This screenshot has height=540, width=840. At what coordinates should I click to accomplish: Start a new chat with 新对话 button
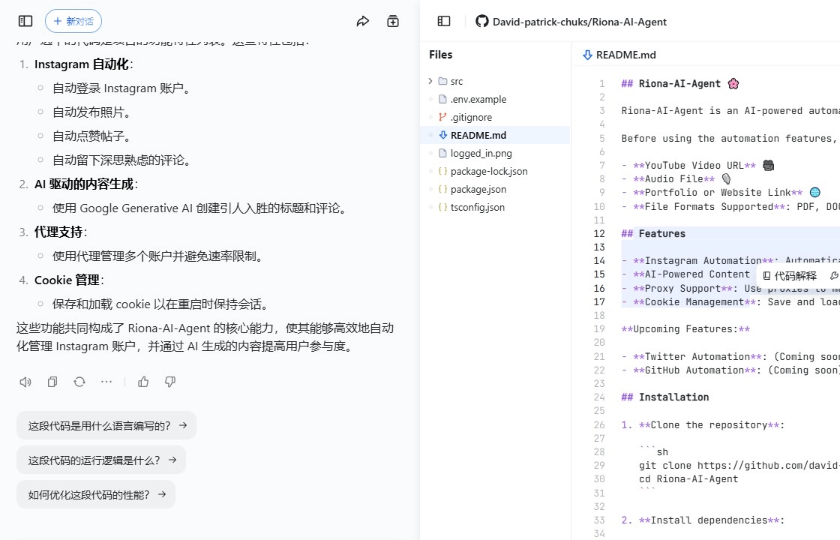(x=73, y=21)
